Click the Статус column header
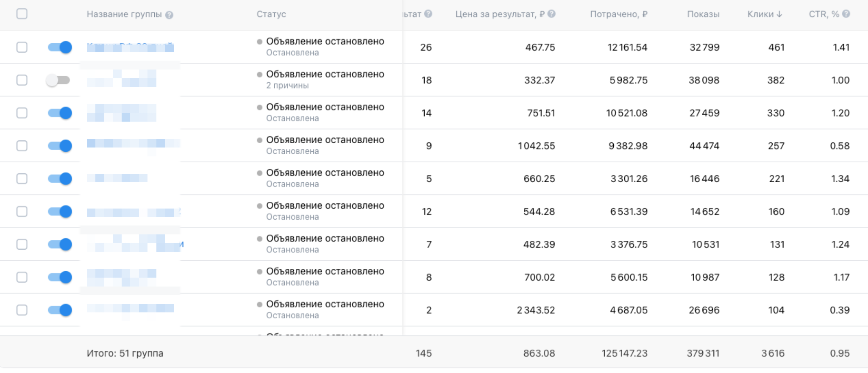Viewport: 868px width, 373px height. [271, 14]
